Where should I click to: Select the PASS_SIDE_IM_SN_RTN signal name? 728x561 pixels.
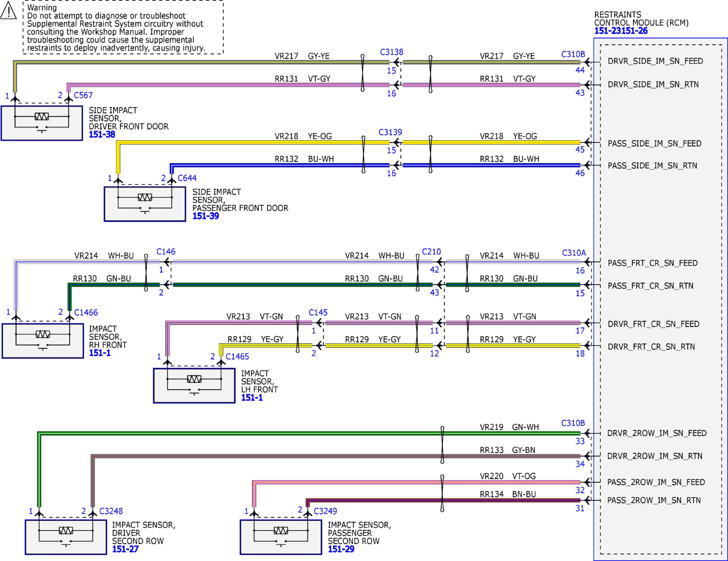point(652,166)
